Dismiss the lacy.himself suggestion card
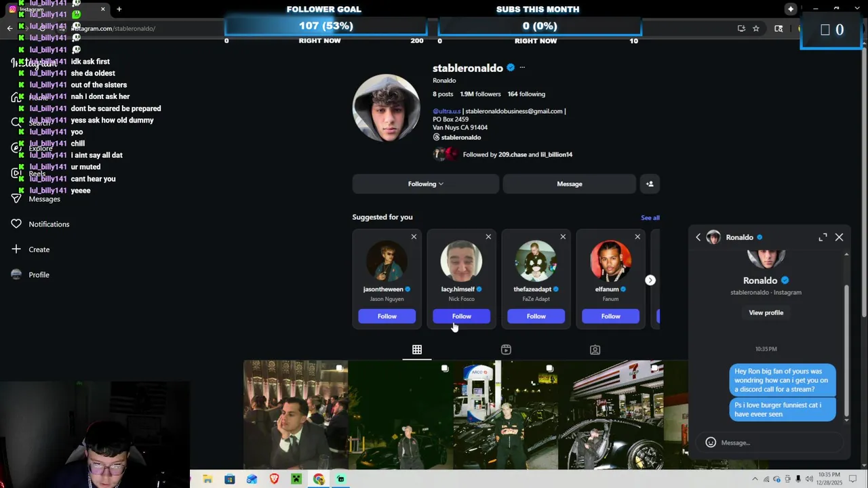 pos(488,237)
